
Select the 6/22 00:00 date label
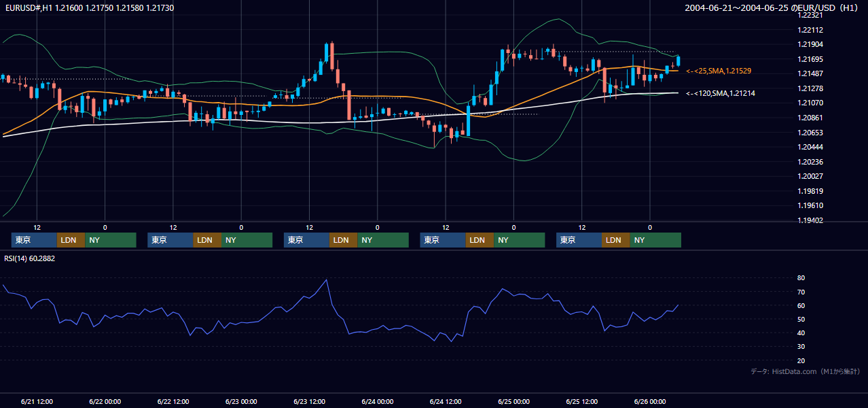[105, 401]
